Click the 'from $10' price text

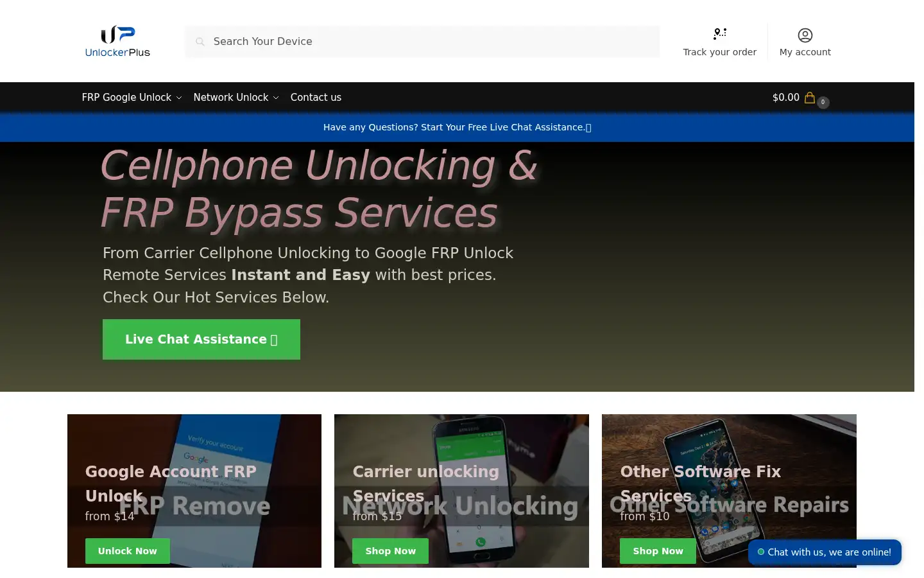pyautogui.click(x=645, y=516)
